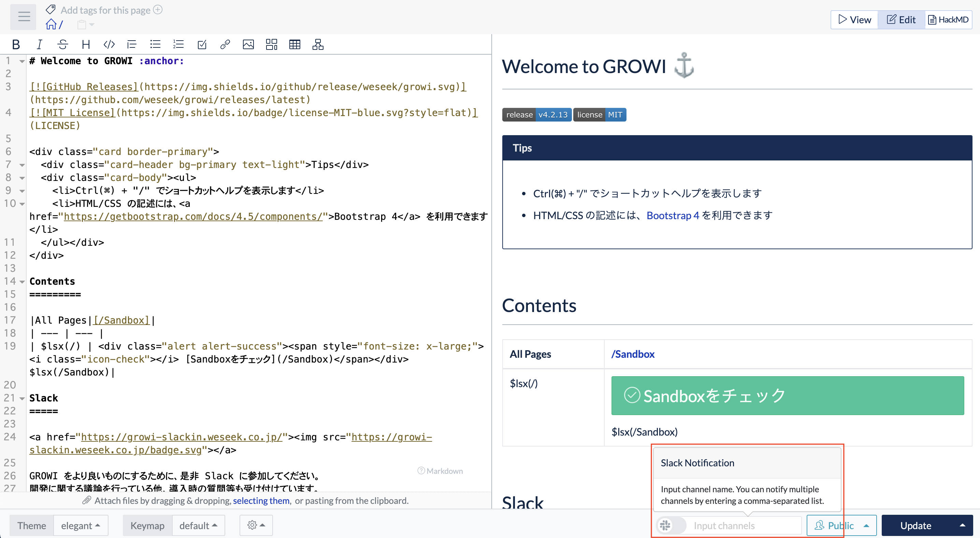This screenshot has height=538, width=980.
Task: Open the Bootstrap 4 link in preview
Action: click(x=673, y=215)
